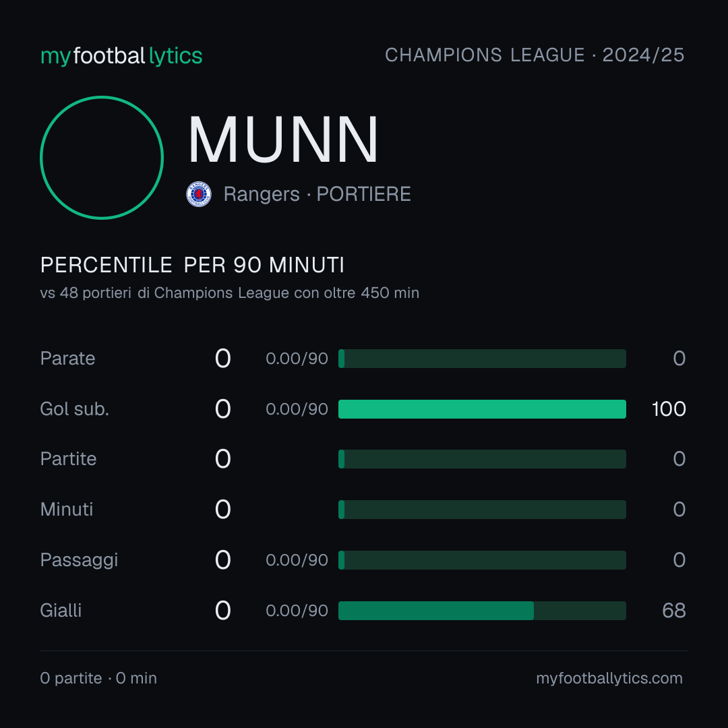Select the Passaggi percentile bar
The width and height of the screenshot is (728, 728).
coord(482,560)
